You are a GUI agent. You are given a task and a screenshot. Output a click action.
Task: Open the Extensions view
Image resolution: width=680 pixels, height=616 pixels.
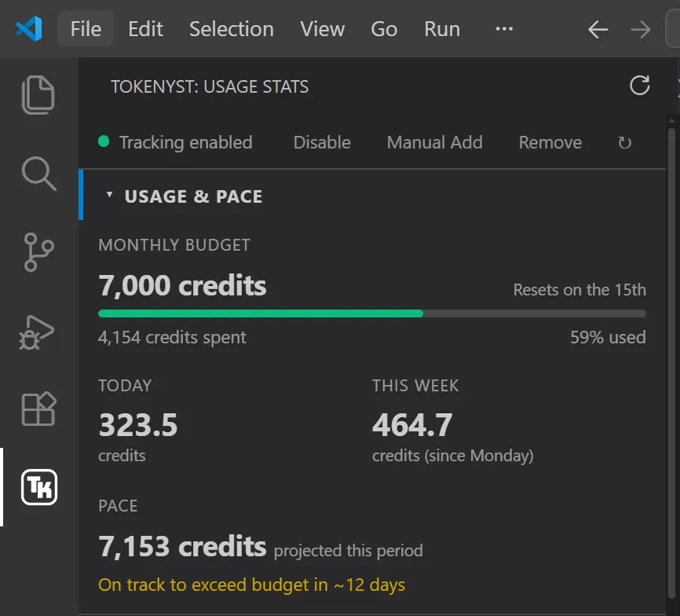point(38,409)
